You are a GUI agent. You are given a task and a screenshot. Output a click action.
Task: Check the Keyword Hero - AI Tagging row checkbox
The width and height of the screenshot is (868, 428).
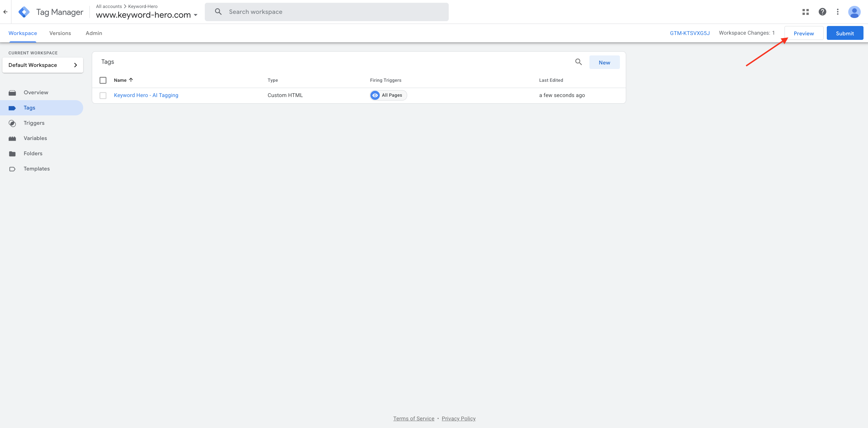[103, 95]
